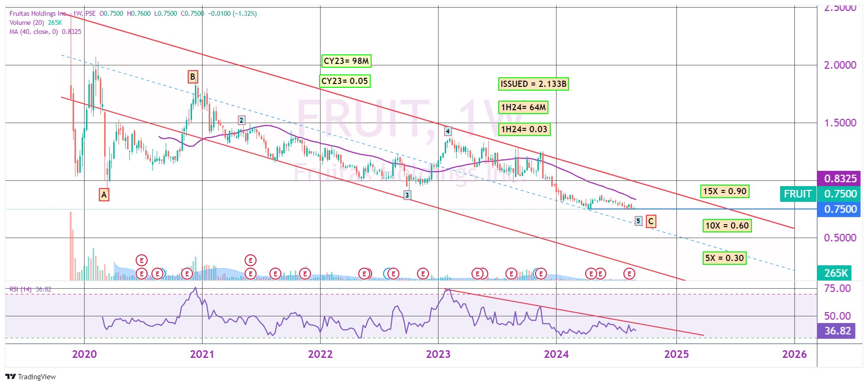This screenshot has height=386, width=868.
Task: Click the blue wave number 3 marker
Action: tap(407, 195)
